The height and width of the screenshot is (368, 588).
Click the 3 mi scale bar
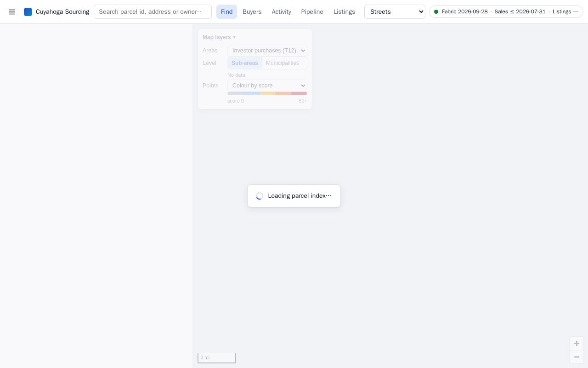[217, 358]
